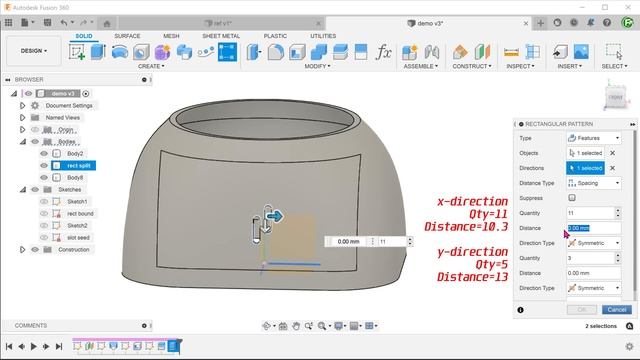Clear the Objects selection with X

612,153
